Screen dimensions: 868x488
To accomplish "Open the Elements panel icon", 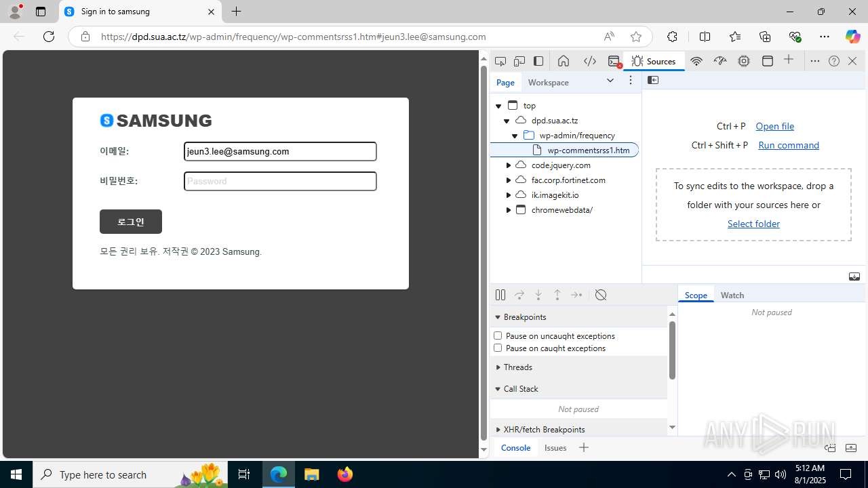I will 590,61.
